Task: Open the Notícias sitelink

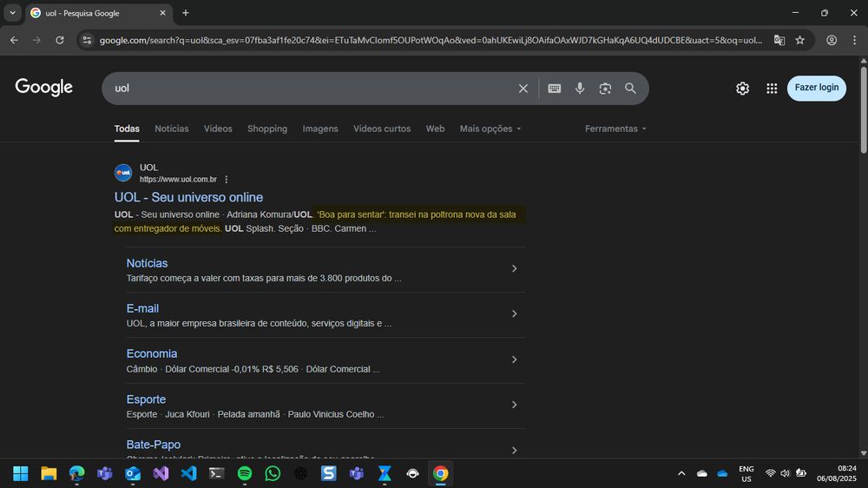Action: pos(147,263)
